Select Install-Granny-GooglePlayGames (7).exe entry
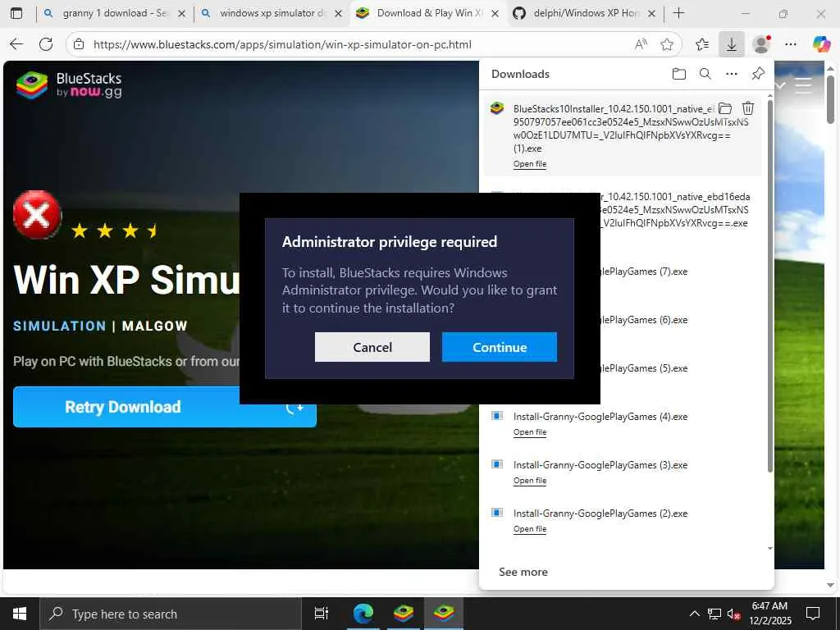The image size is (840, 630). (x=644, y=272)
